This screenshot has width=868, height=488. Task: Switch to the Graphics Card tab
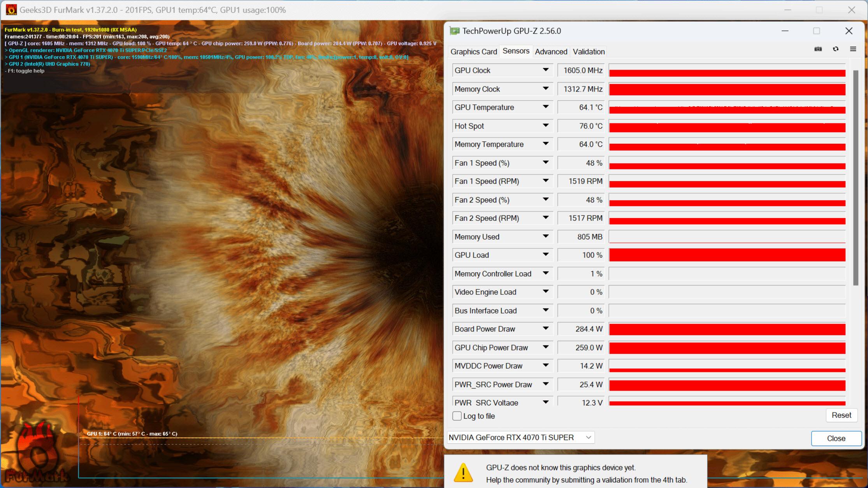pos(474,51)
